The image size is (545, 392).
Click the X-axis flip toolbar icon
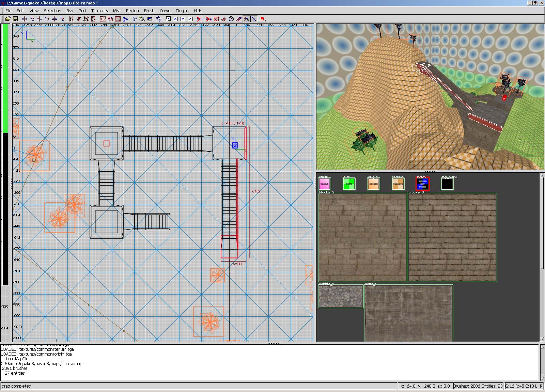coord(25,19)
